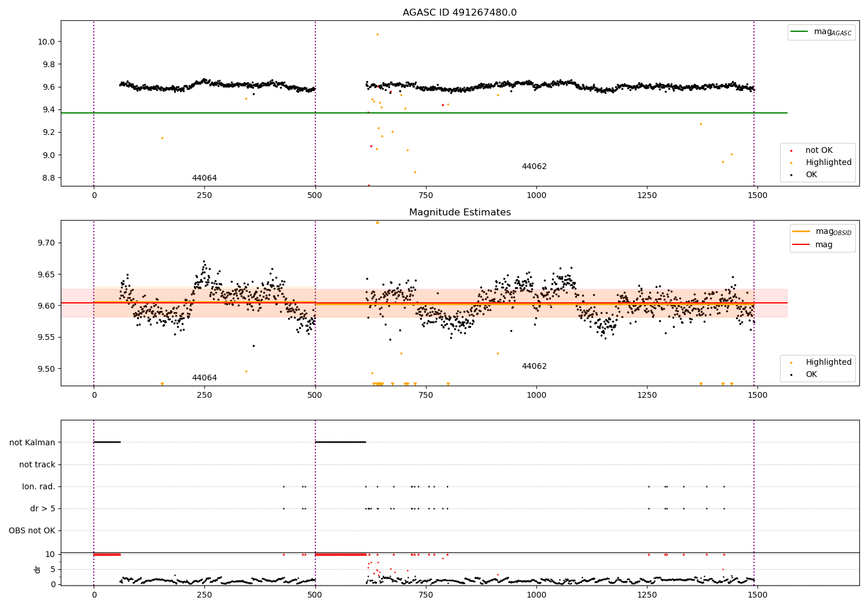Click the red 'mag' legend entry
This screenshot has height=608, width=868.
pyautogui.click(x=824, y=245)
